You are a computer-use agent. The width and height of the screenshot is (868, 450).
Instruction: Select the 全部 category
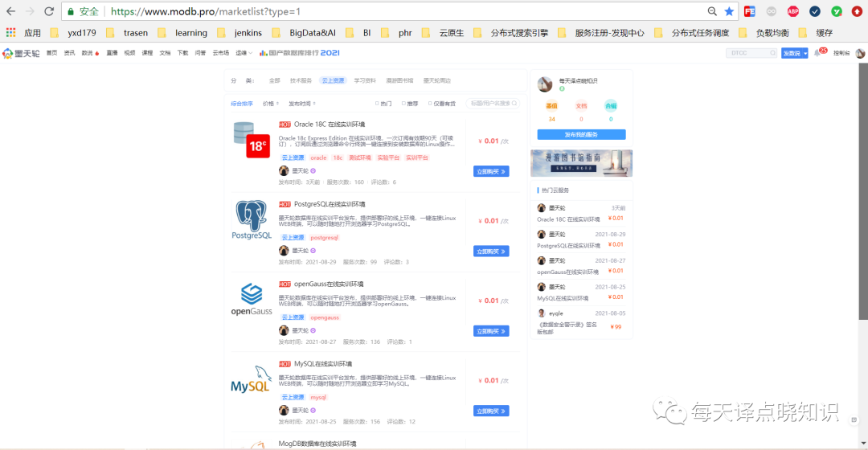point(275,81)
